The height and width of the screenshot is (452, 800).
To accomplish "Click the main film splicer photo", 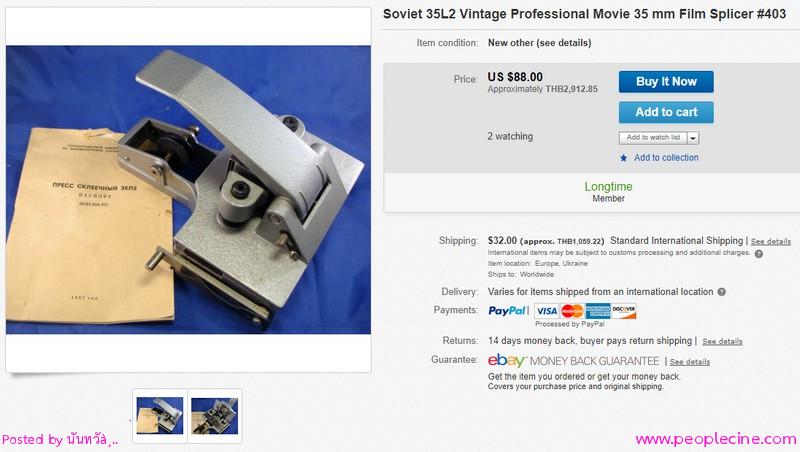I will point(188,190).
